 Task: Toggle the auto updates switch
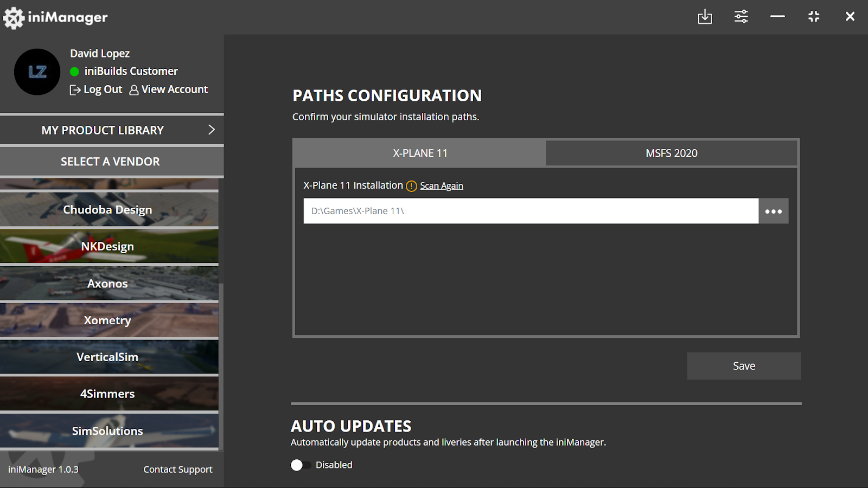(301, 465)
